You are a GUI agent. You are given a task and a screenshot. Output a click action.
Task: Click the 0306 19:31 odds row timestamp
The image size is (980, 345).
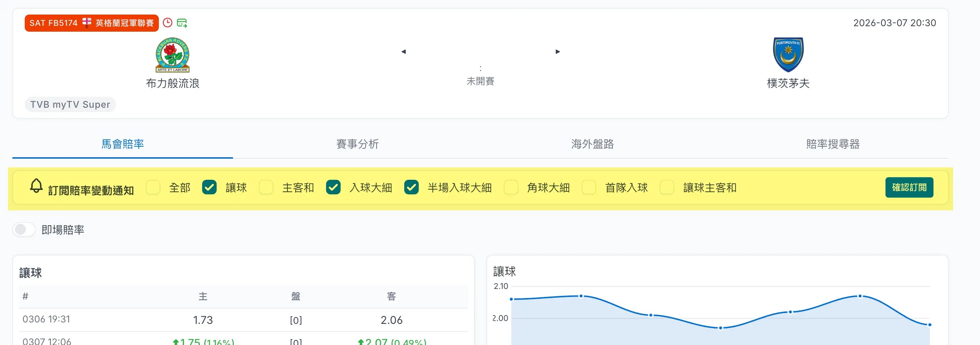pyautogui.click(x=47, y=319)
